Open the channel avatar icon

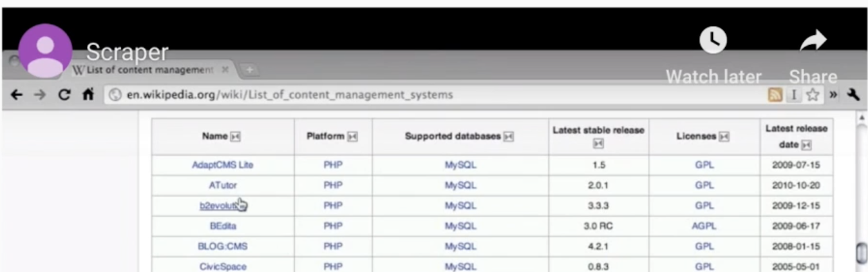44,52
